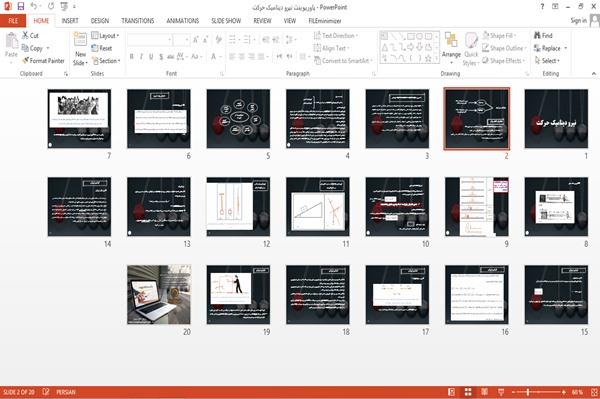The width and height of the screenshot is (600, 399).
Task: Click the Reset slide button
Action: [x=102, y=48]
